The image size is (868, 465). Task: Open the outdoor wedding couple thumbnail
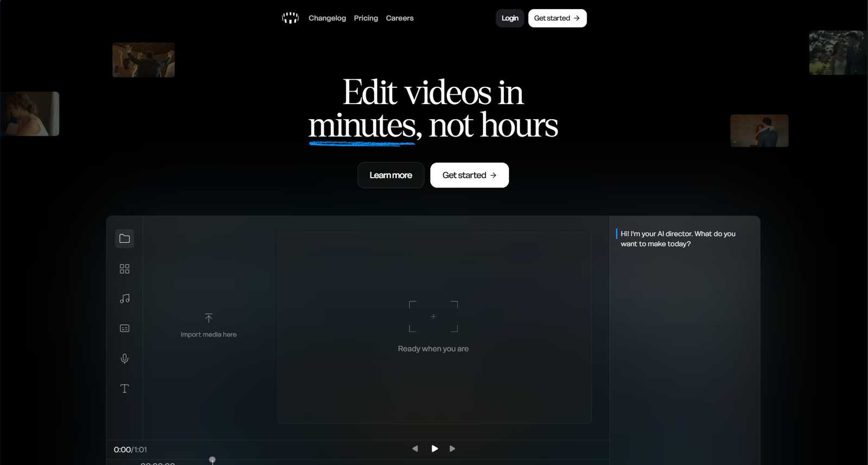click(838, 53)
